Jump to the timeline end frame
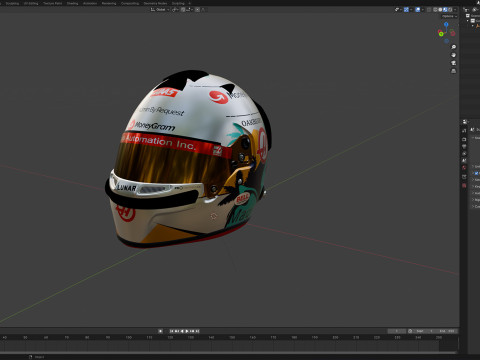The width and height of the screenshot is (480, 360). pyautogui.click(x=197, y=331)
